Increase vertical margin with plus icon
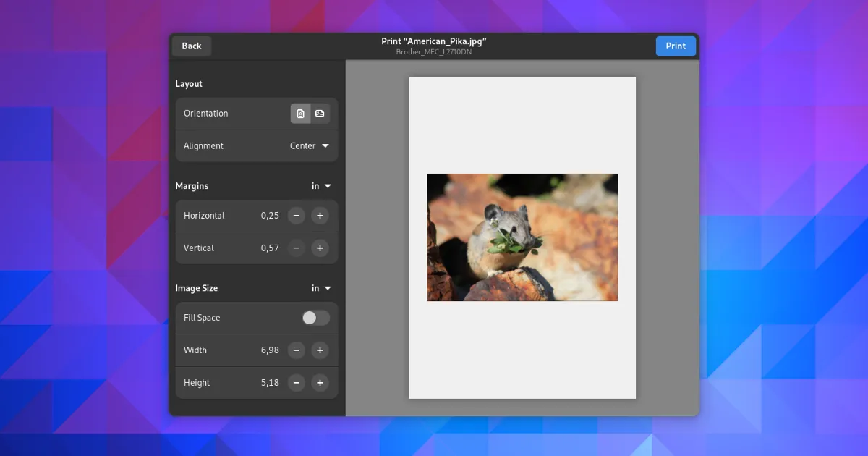Viewport: 868px width, 456px height. click(x=320, y=248)
